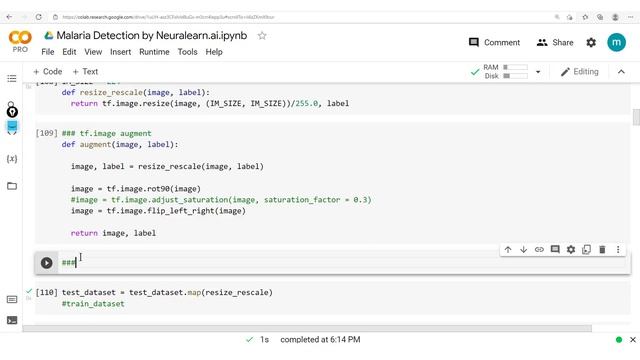Click the vertical scrollbar thumb
640x360 pixels.
636,118
